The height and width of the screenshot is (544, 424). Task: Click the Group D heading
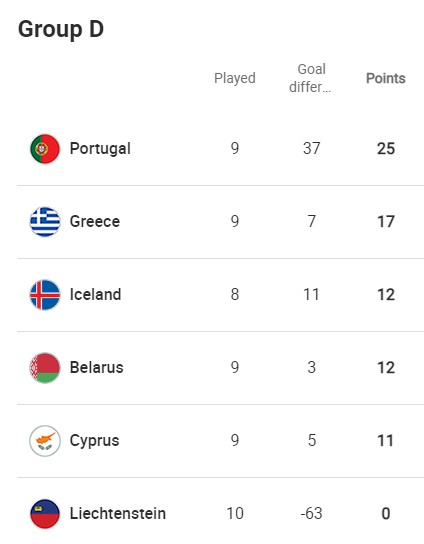(61, 29)
